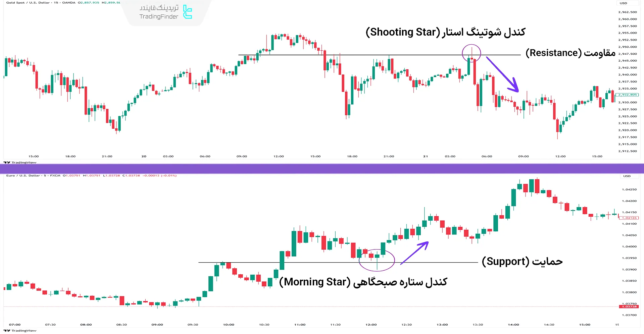
Task: Select the Morning Star annotation label
Action: tap(363, 282)
